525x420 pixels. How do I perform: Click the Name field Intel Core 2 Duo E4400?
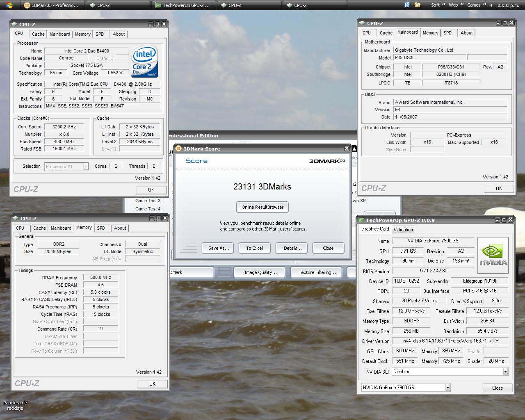click(x=87, y=51)
